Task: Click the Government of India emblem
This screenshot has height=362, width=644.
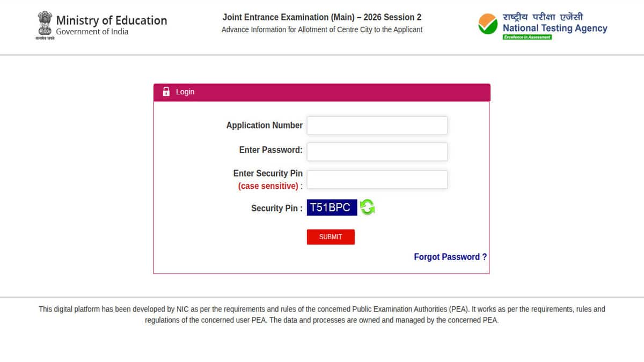Action: click(45, 24)
